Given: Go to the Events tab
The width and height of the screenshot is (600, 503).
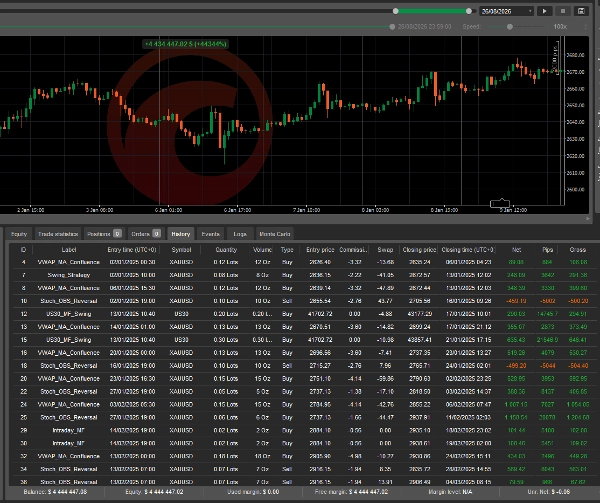Looking at the screenshot, I should pyautogui.click(x=210, y=234).
